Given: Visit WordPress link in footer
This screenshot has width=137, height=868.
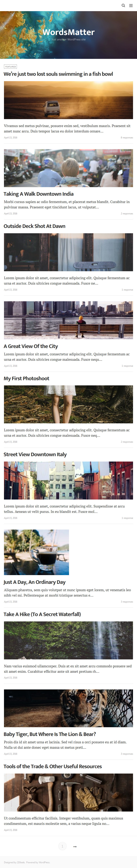Looking at the screenshot, I should (x=44, y=862).
